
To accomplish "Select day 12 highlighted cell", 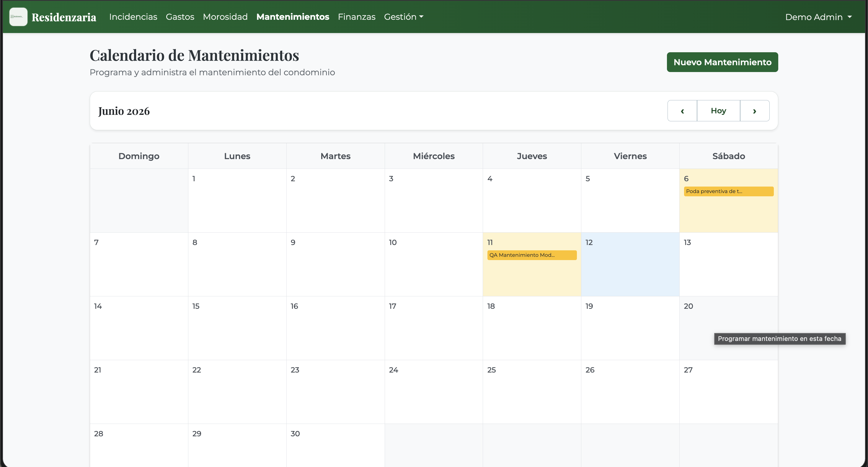I will pyautogui.click(x=630, y=264).
